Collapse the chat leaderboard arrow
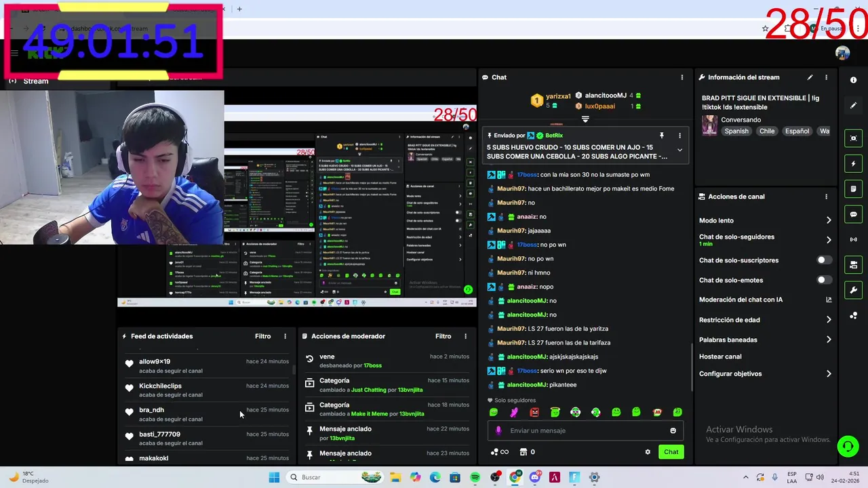 coord(585,119)
